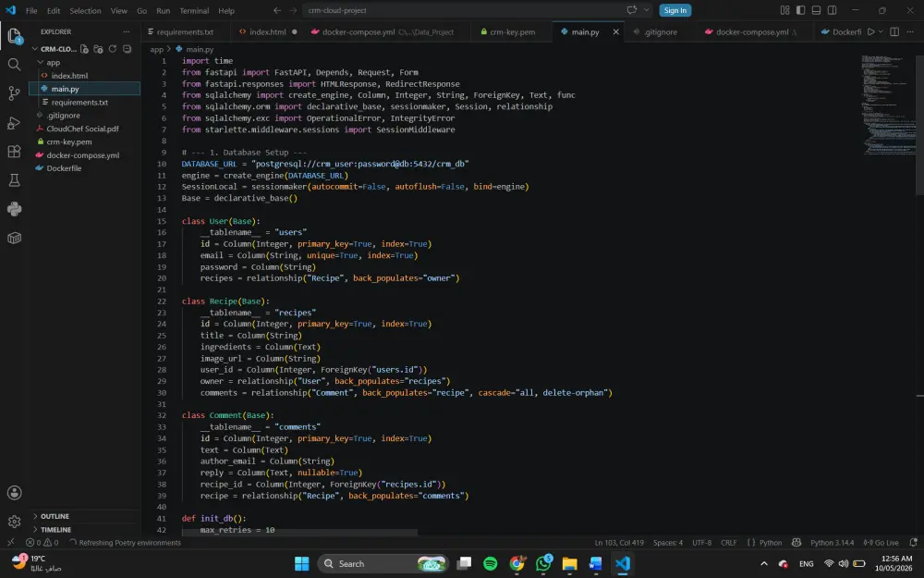
Task: Open Explorer views and more actions menu
Action: click(x=126, y=31)
